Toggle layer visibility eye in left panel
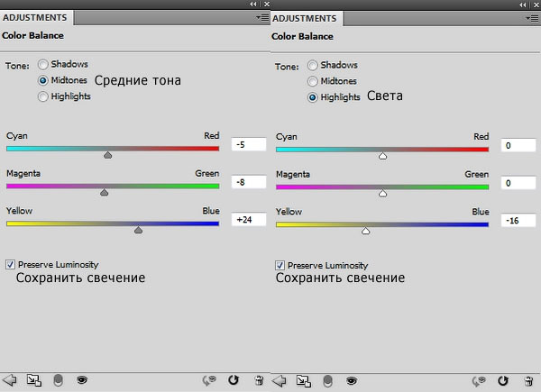Viewport: 541px width, 392px height. [82, 380]
